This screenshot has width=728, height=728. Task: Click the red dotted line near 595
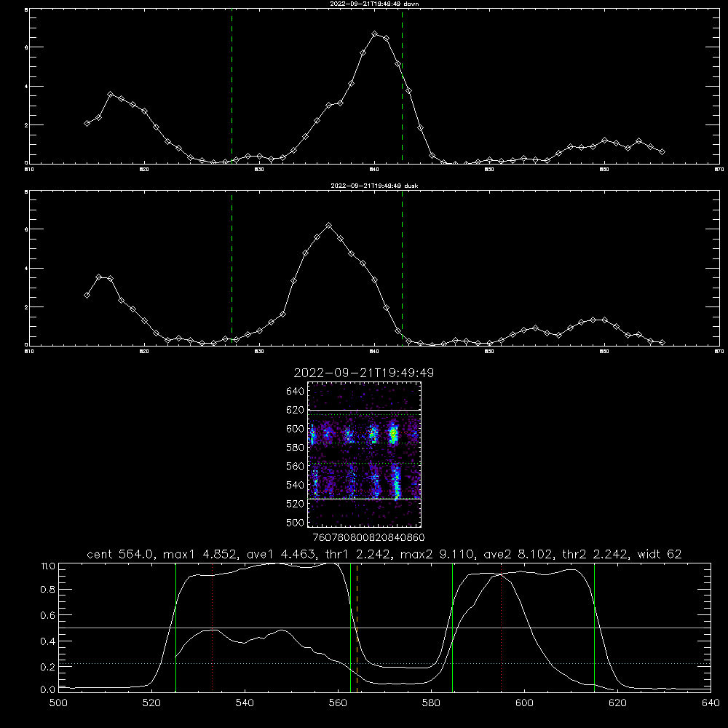click(x=502, y=628)
